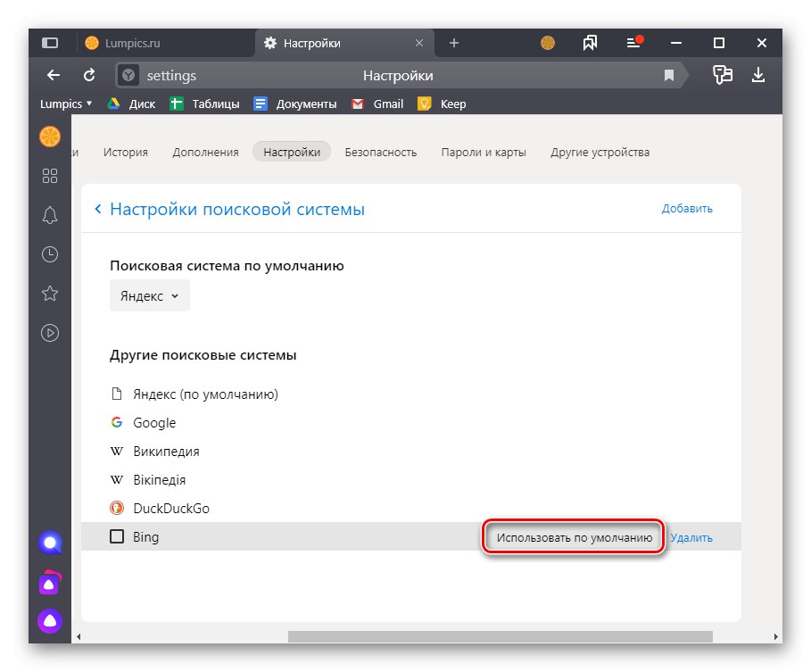The image size is (811, 672).
Task: Expand the Lumpics bookmarks folder
Action: click(66, 104)
